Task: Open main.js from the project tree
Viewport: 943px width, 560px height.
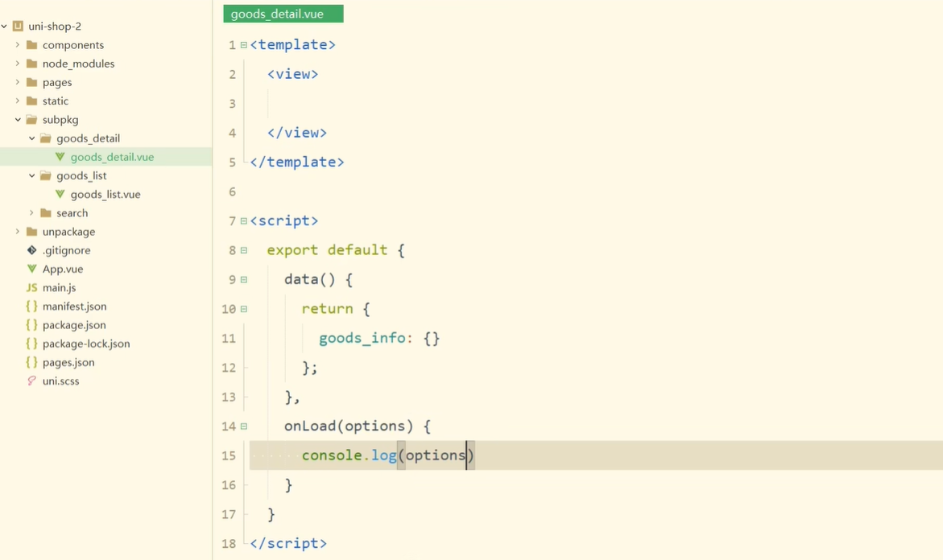Action: [x=59, y=287]
